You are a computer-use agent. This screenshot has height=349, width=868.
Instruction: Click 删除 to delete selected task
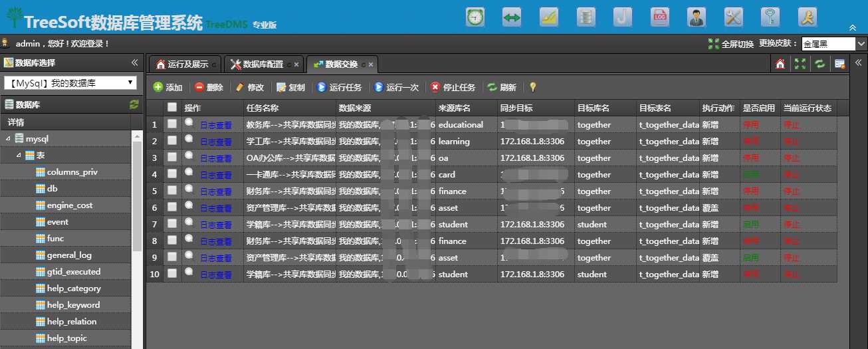[209, 87]
